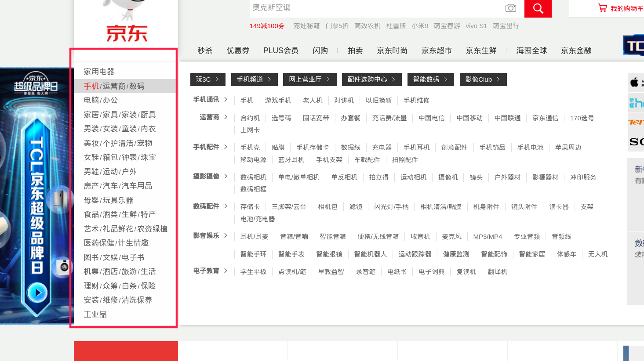Open 拍卖 navigation tab

355,51
